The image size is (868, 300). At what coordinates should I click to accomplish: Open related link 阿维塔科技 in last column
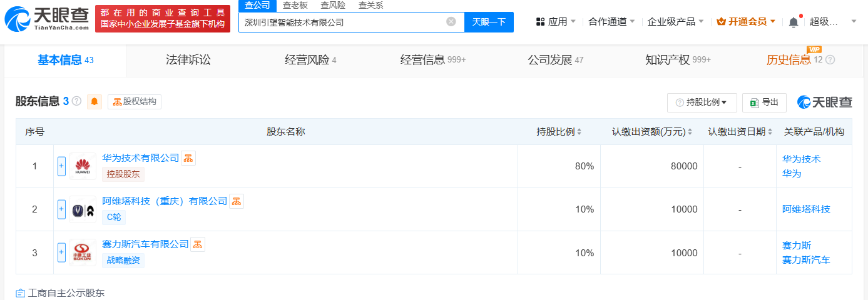tap(806, 209)
